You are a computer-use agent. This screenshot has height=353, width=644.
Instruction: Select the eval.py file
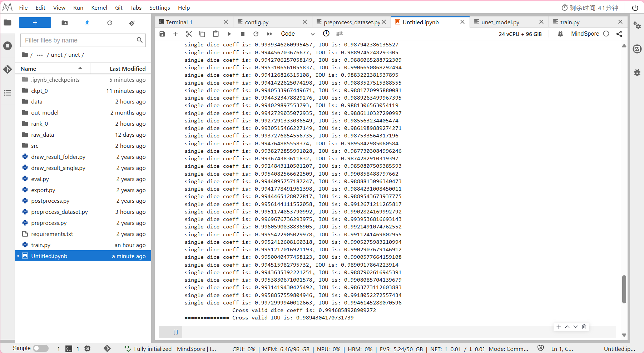click(83, 179)
